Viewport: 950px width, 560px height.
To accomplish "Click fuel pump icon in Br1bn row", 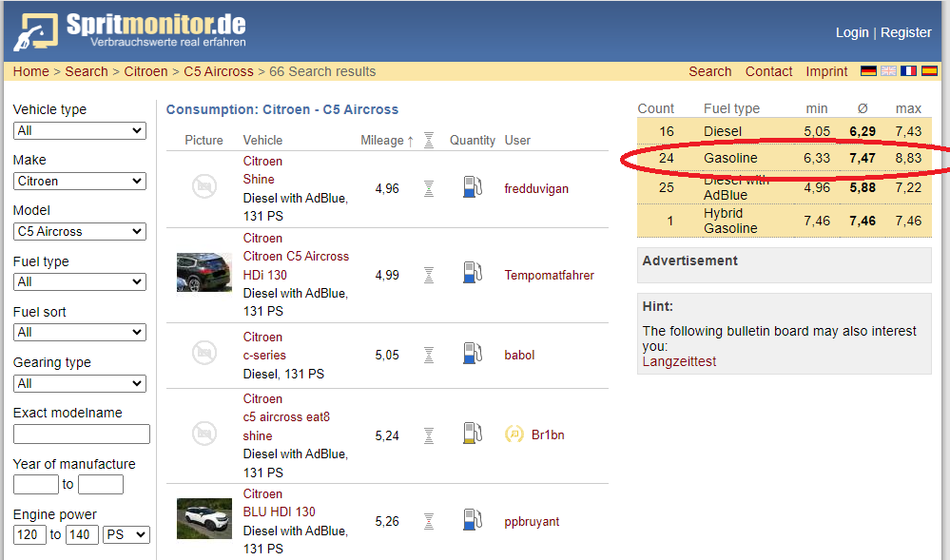I will (x=472, y=434).
